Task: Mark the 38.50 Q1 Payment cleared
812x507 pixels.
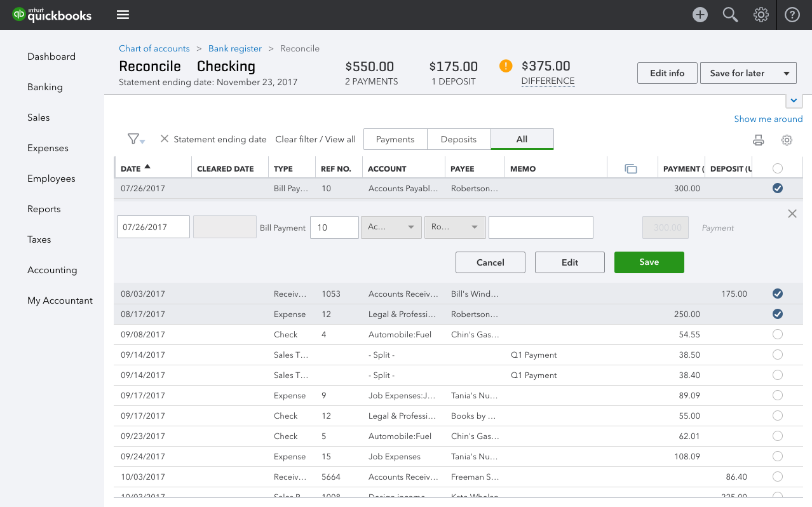Action: tap(778, 355)
